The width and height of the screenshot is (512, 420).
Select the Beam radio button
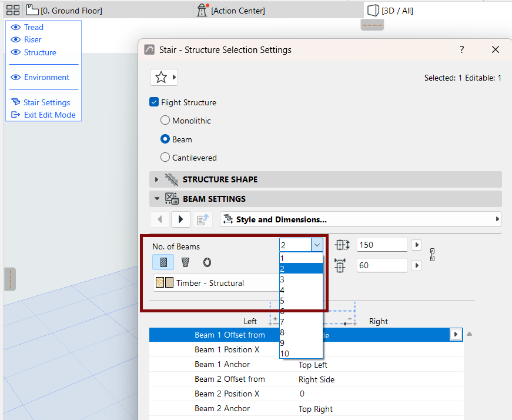click(x=165, y=139)
